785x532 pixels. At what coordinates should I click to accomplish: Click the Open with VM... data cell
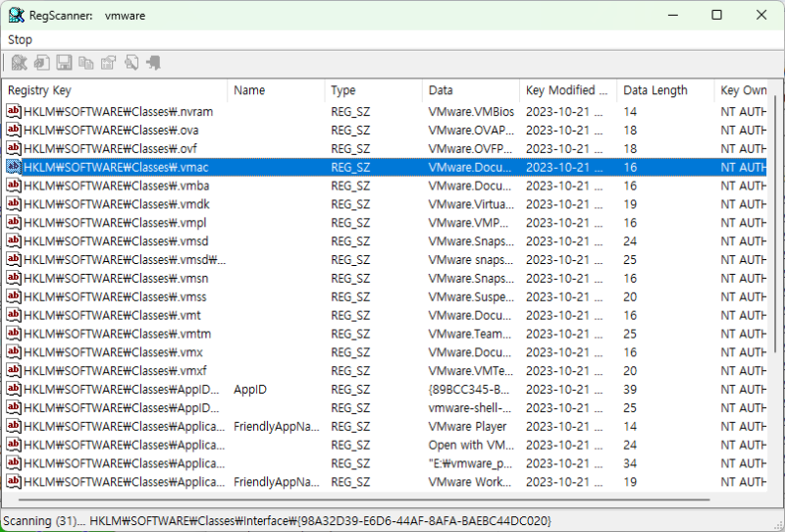(x=471, y=445)
